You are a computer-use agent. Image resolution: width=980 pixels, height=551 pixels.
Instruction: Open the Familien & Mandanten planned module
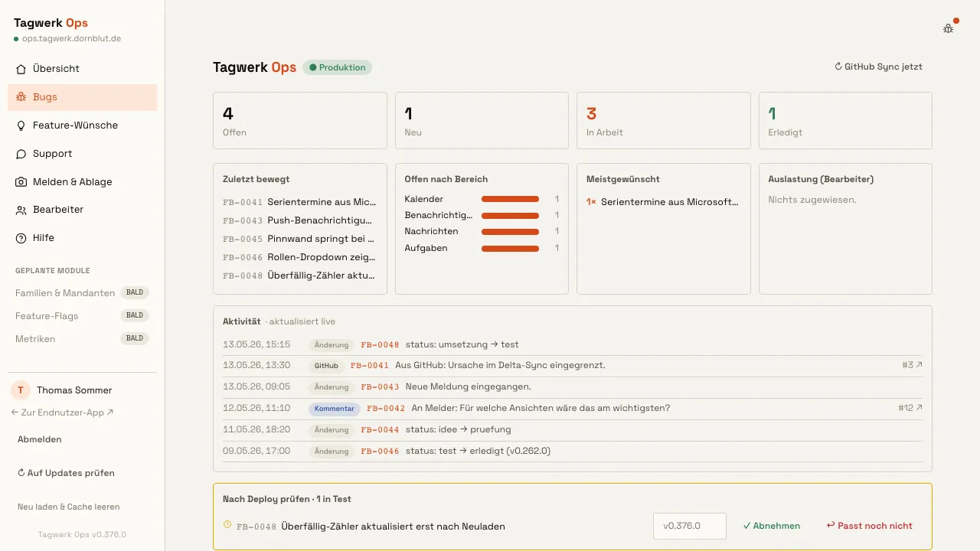pyautogui.click(x=83, y=293)
